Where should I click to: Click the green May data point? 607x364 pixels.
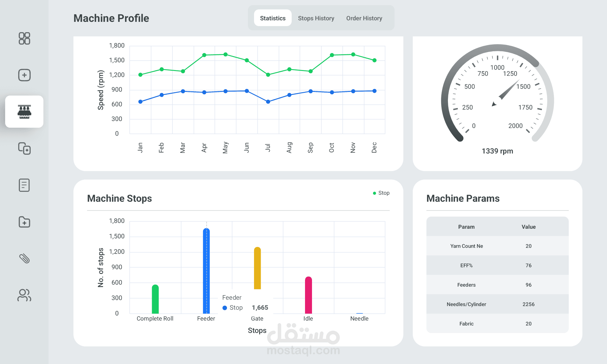coord(226,55)
